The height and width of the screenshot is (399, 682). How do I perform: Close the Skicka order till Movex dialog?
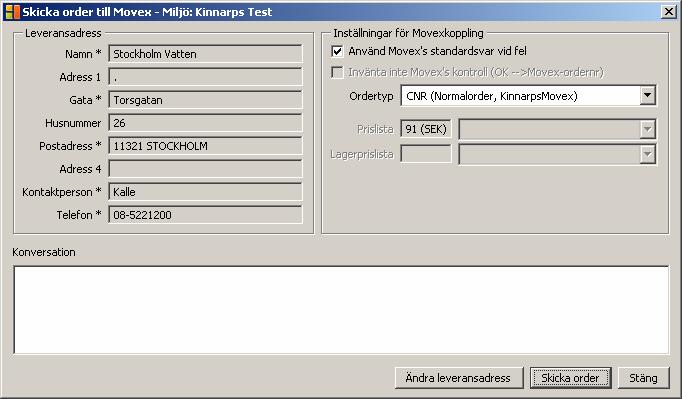pyautogui.click(x=669, y=12)
